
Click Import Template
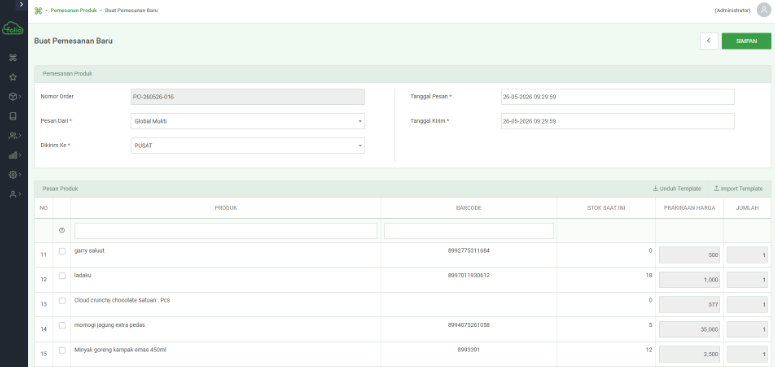[x=738, y=189]
